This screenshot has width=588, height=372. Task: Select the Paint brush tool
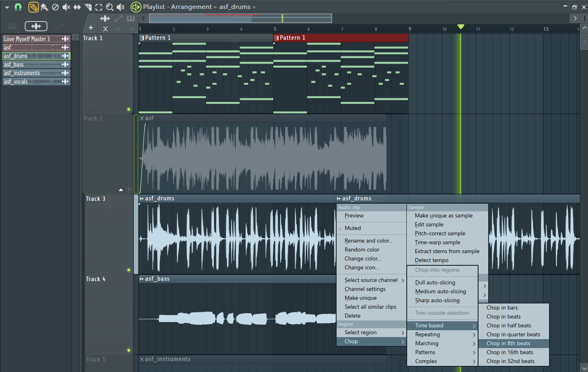(x=45, y=7)
